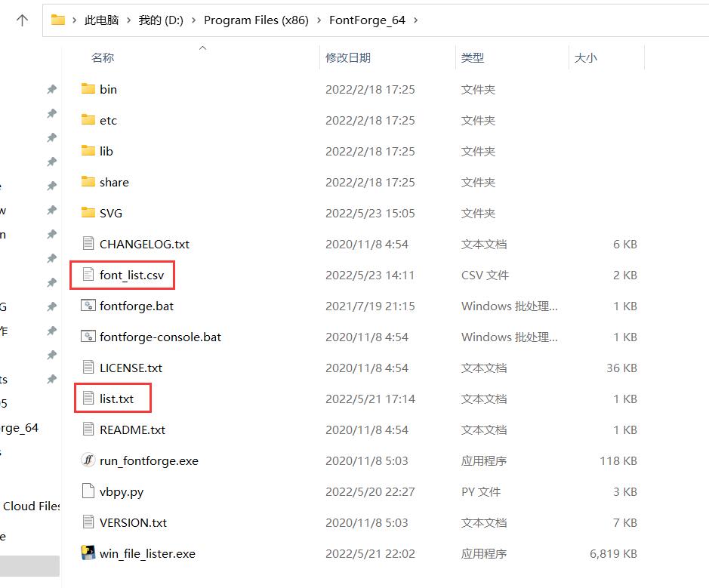Go to Program Files (x86) breadcrumb
Screen dimensions: 709x588
[256, 20]
